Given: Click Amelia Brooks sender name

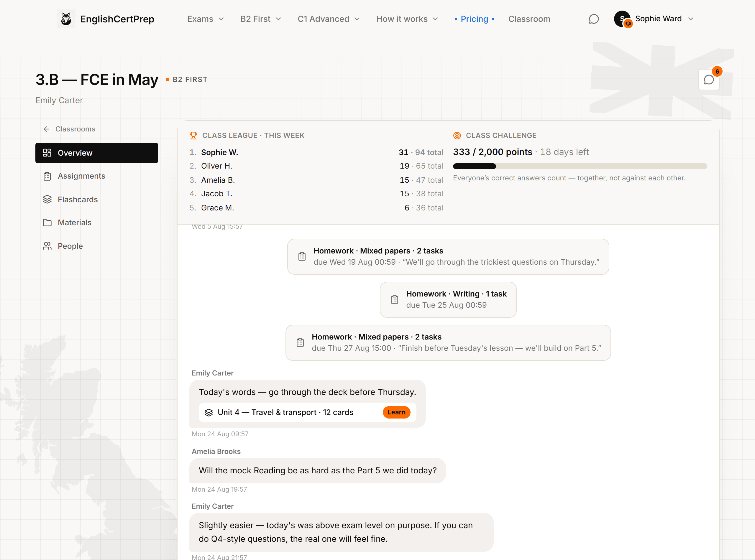Looking at the screenshot, I should [216, 452].
